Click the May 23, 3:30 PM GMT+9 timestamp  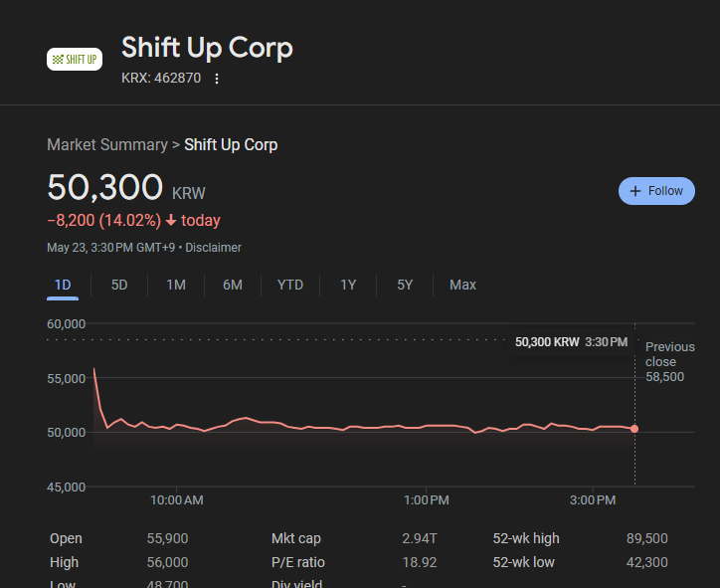[x=111, y=248]
